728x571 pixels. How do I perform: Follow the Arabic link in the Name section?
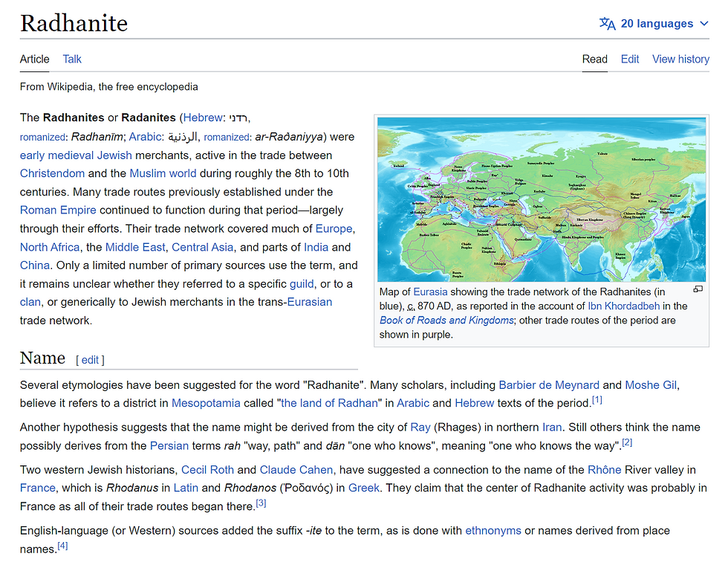413,403
